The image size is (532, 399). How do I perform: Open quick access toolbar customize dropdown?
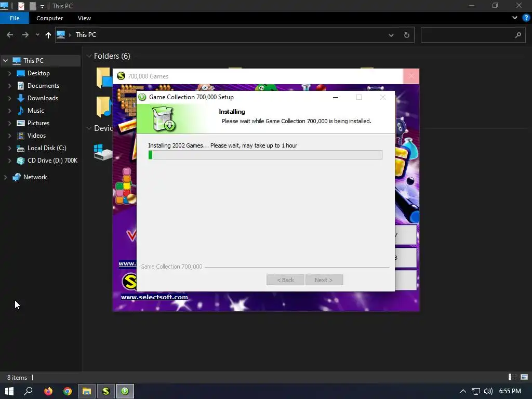click(42, 6)
